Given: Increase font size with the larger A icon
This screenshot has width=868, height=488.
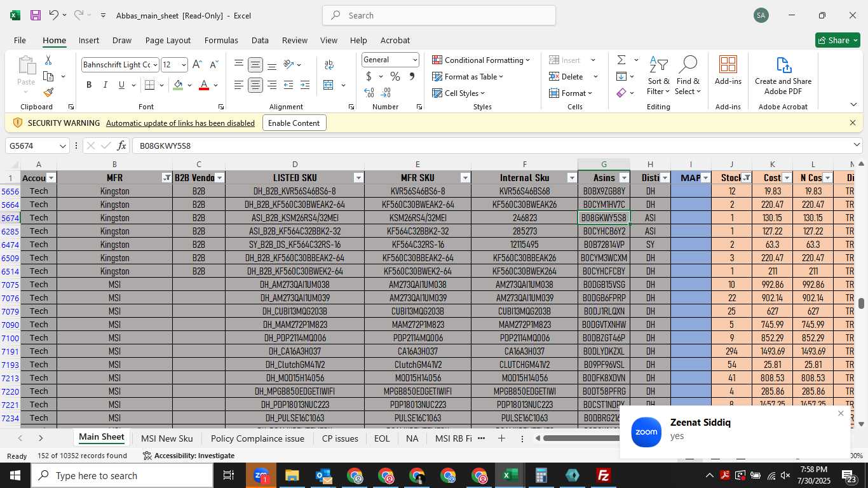Looking at the screenshot, I should (197, 65).
